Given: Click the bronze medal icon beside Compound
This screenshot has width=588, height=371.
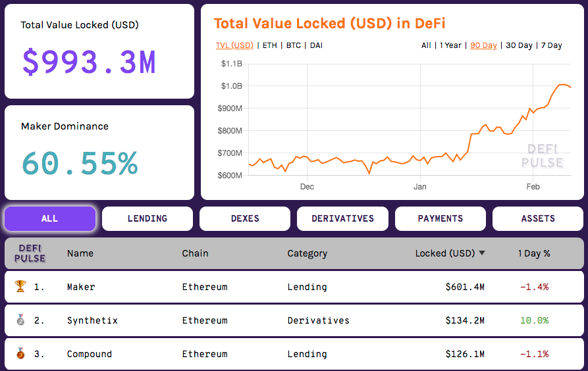Looking at the screenshot, I should tap(20, 354).
